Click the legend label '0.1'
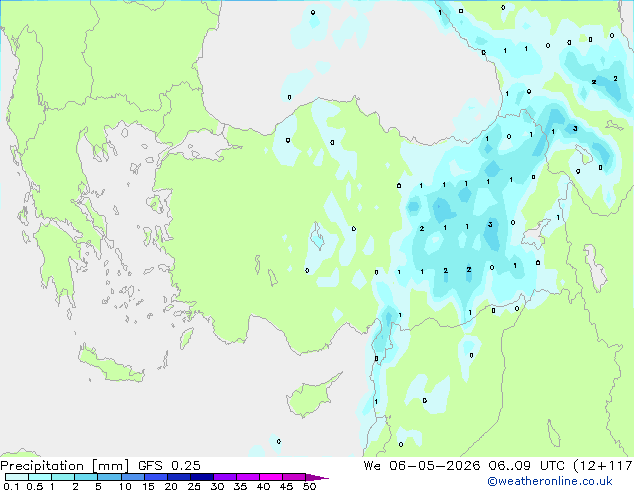The height and width of the screenshot is (490, 634). [x=11, y=486]
